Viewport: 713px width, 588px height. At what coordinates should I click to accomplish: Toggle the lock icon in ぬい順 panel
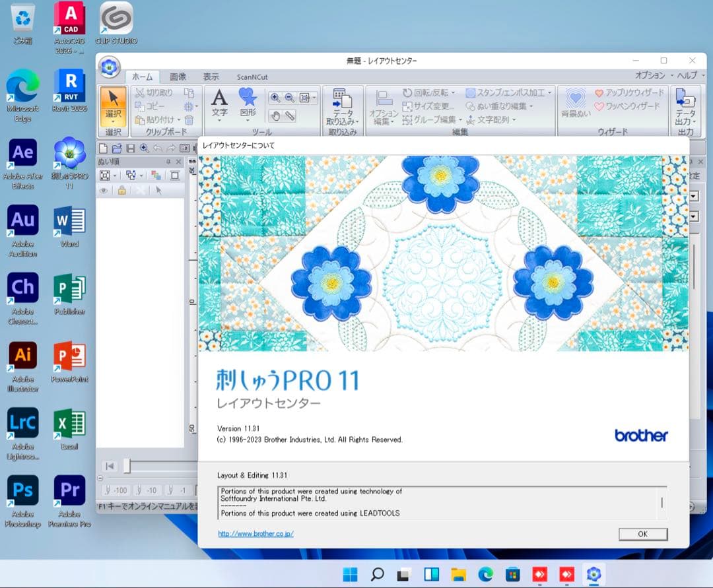[121, 191]
